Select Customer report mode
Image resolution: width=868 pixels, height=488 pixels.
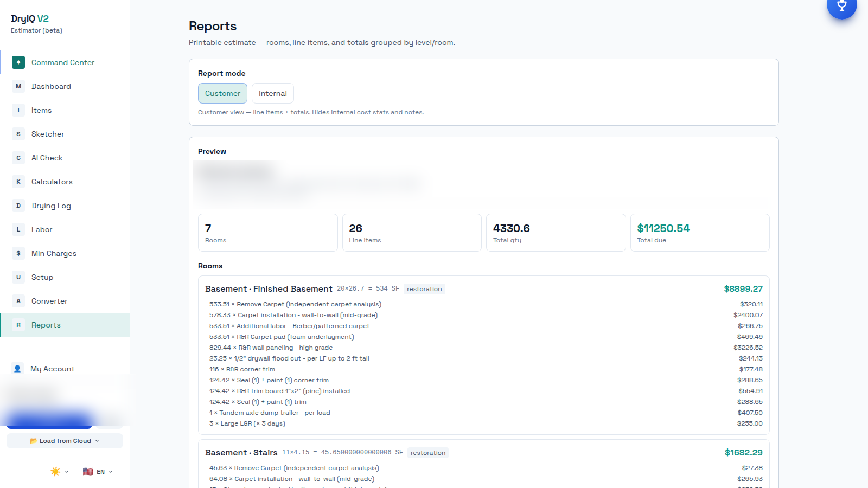(222, 93)
